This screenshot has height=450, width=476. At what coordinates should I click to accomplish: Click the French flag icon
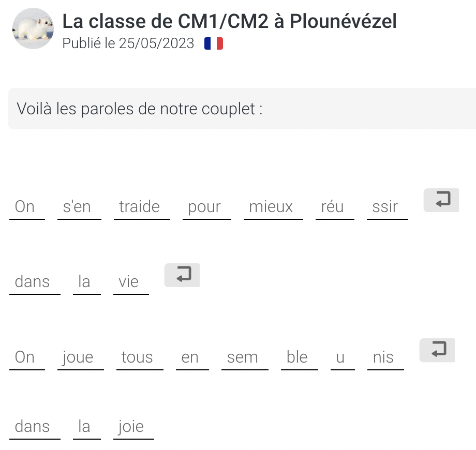pos(213,43)
